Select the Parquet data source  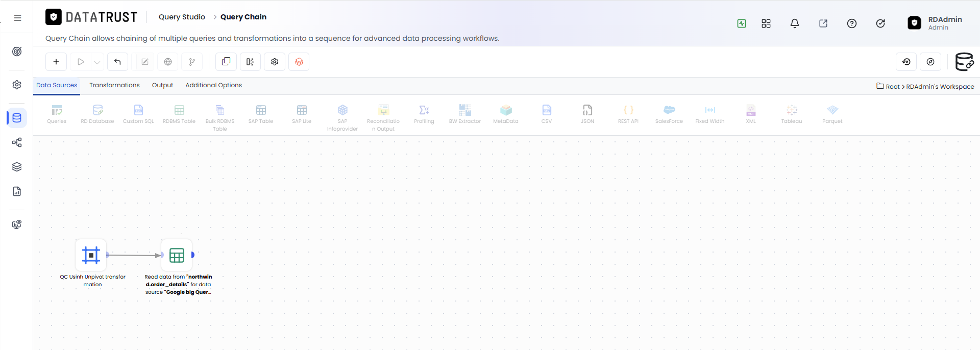click(x=832, y=114)
